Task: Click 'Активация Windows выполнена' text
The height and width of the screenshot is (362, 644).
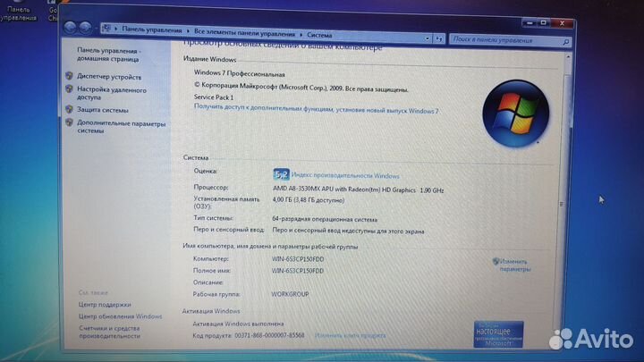Action: (x=238, y=324)
